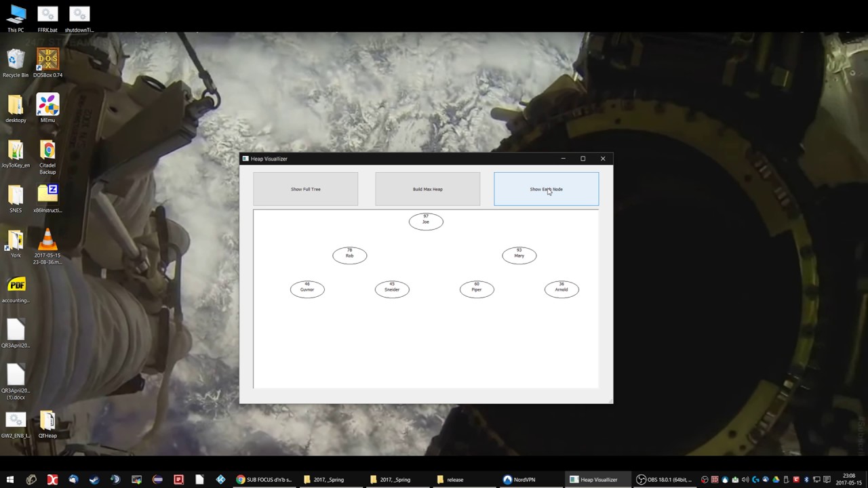The image size is (868, 488).
Task: Switch to the release folder taskbar window
Action: coord(465,480)
